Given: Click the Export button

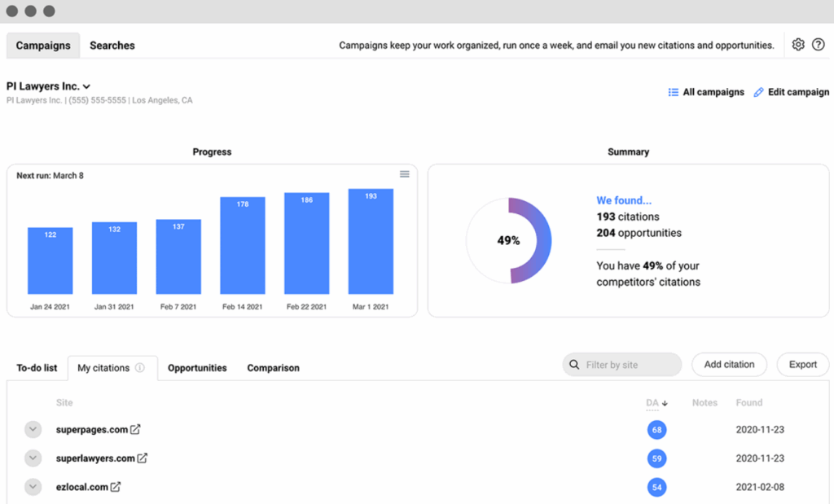Looking at the screenshot, I should (802, 365).
